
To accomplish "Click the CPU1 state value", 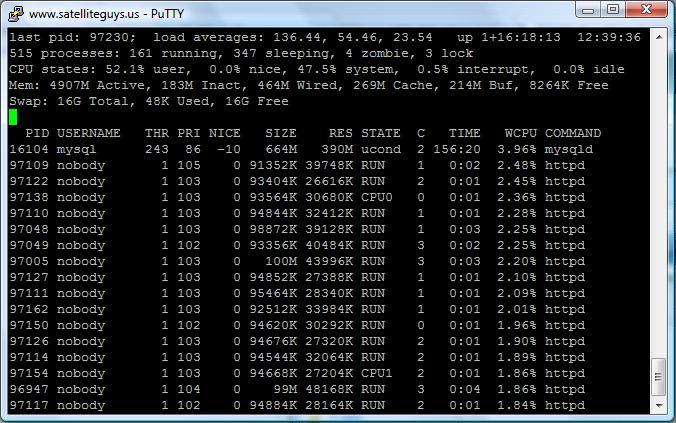I will 377,373.
